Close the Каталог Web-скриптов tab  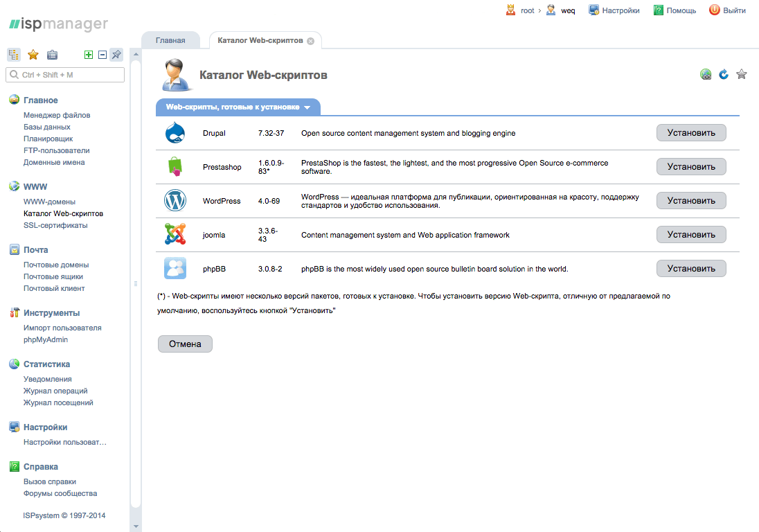310,41
